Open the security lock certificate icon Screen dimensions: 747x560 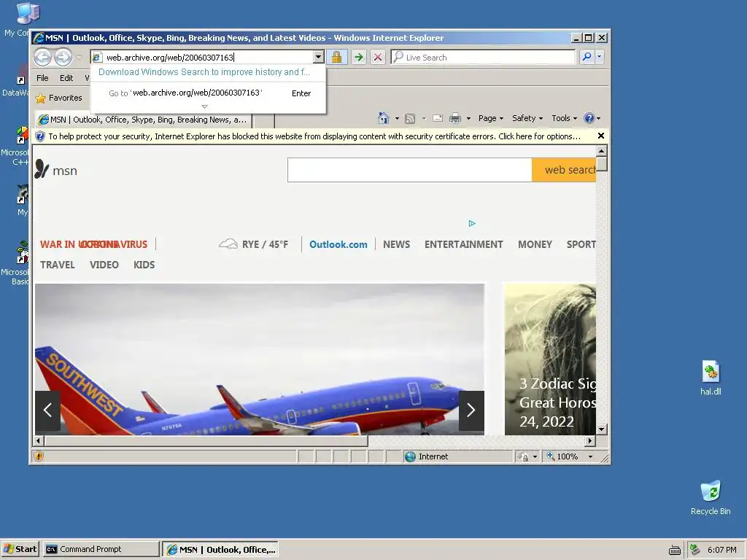click(336, 57)
